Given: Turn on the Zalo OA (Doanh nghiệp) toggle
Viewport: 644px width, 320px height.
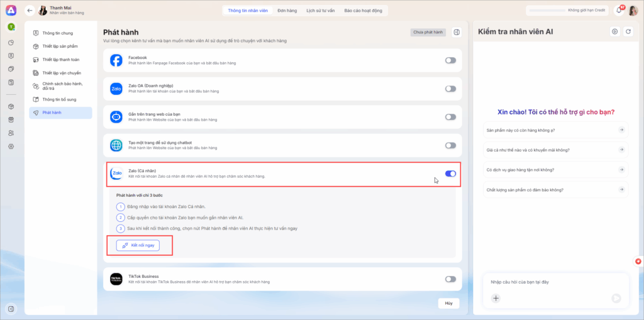Looking at the screenshot, I should 450,89.
